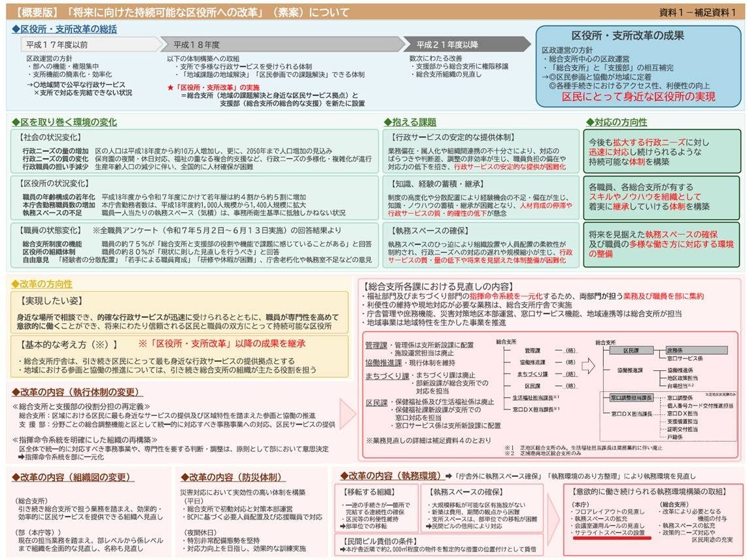Click the ◆対応の方向性 heading
This screenshot has height=560, width=747.
(616, 122)
